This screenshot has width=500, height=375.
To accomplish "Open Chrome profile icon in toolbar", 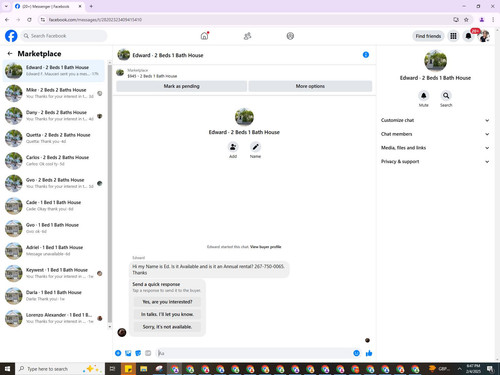I will (x=482, y=20).
